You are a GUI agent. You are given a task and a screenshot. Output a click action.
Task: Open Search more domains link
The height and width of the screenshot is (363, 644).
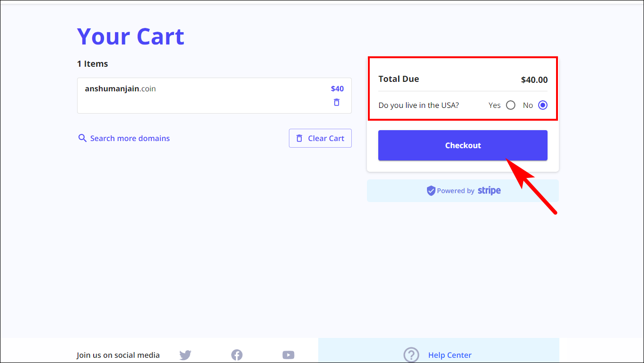tap(130, 138)
